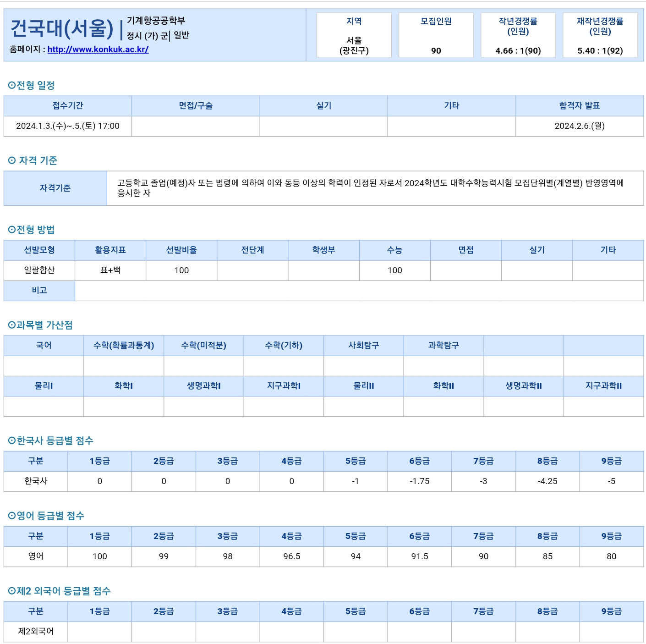Click the 면접/구술 column header
This screenshot has height=644, width=646.
click(x=196, y=106)
